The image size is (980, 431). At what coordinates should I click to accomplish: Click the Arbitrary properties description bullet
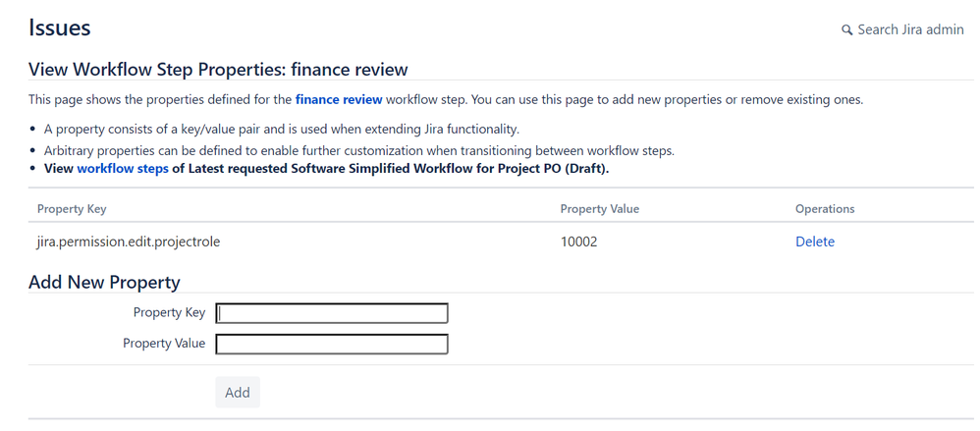[x=358, y=150]
